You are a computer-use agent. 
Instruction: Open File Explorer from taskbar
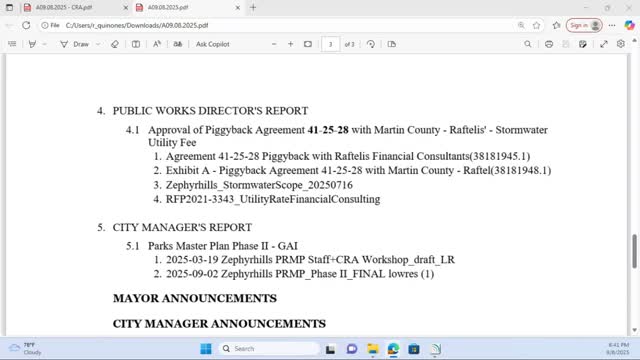(x=372, y=349)
